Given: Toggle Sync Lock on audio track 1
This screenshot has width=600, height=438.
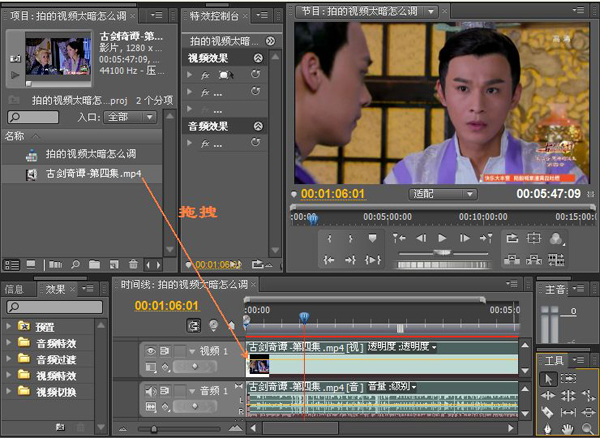Looking at the screenshot, I should click(165, 391).
